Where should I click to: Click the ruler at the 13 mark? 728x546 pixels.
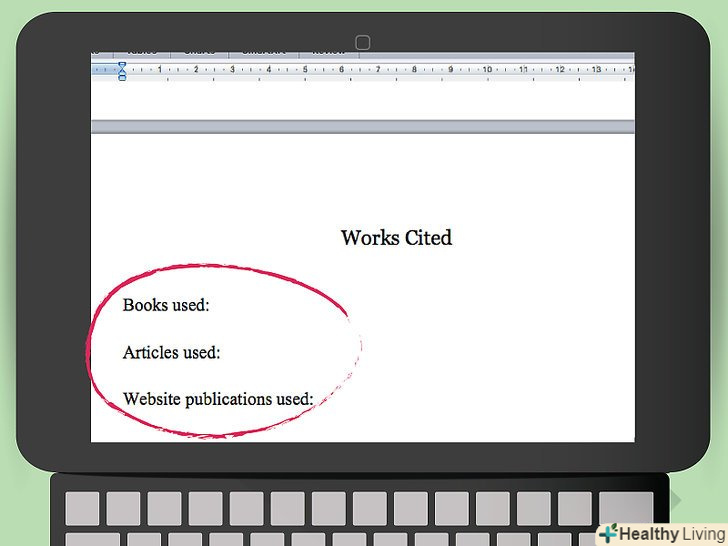[596, 70]
